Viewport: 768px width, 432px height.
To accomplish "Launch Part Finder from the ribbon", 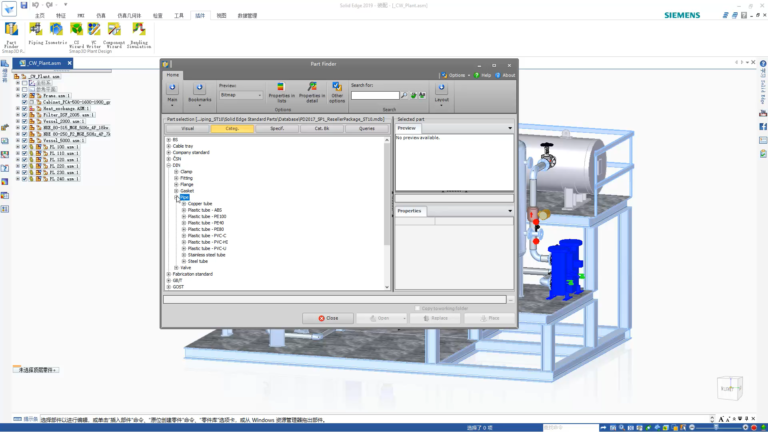I will coord(11,34).
